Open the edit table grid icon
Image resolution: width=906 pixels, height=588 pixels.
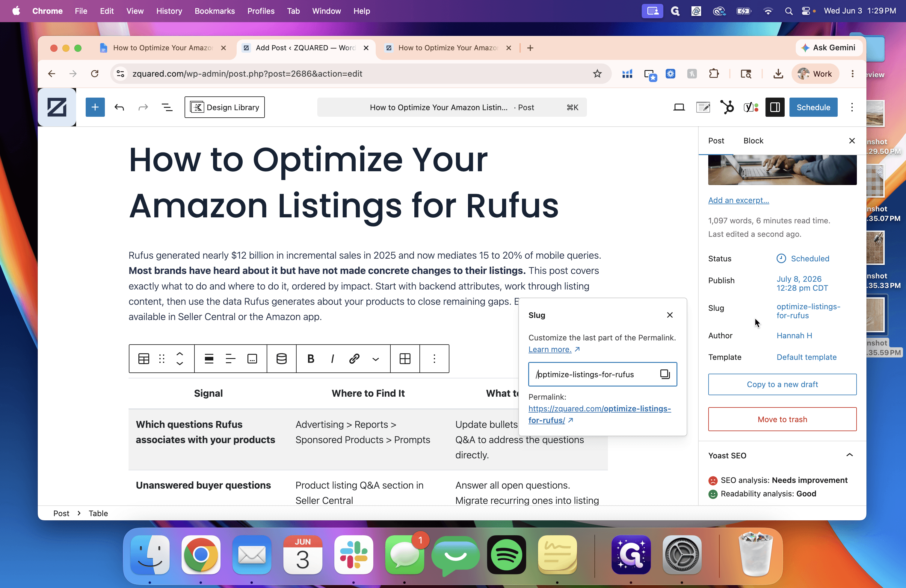click(405, 359)
